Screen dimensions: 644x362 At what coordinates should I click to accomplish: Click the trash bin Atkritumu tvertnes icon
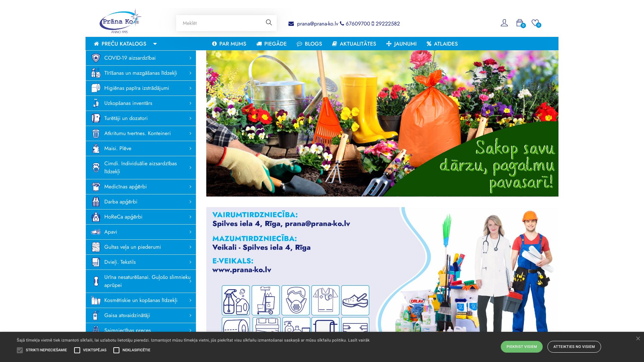pyautogui.click(x=96, y=133)
